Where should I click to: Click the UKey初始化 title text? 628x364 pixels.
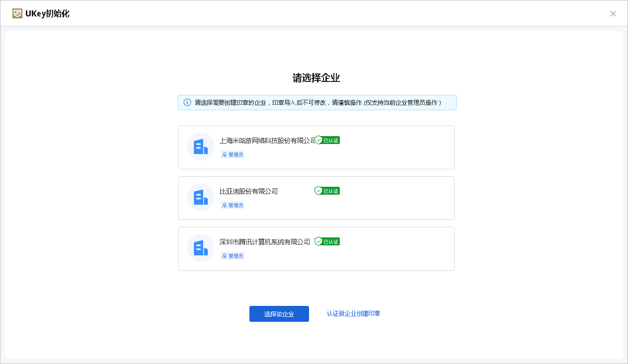pyautogui.click(x=48, y=13)
